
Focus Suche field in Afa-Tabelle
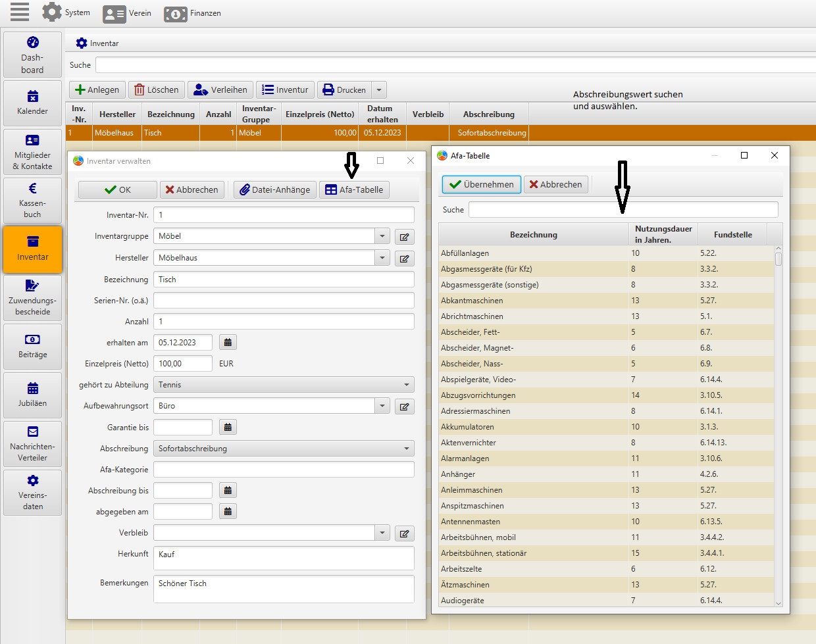coord(623,210)
